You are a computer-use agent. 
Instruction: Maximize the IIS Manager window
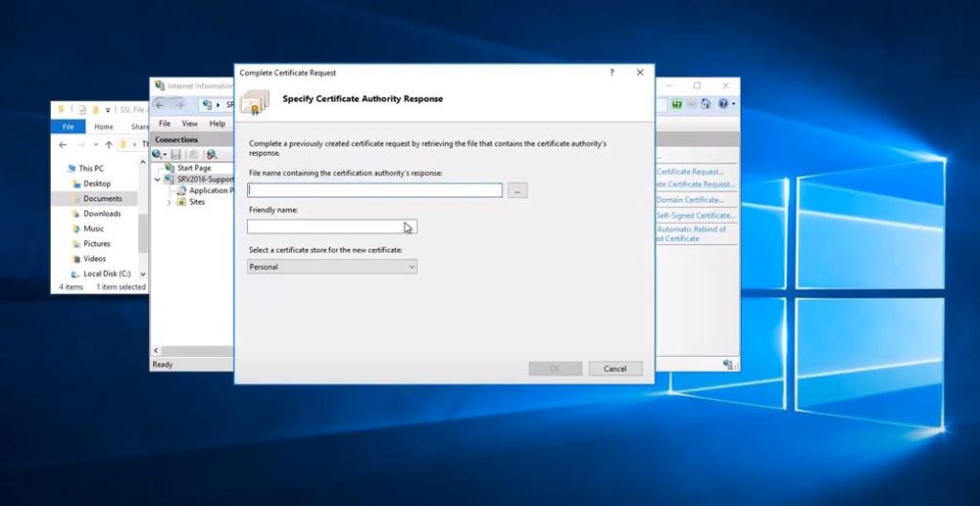[x=697, y=85]
